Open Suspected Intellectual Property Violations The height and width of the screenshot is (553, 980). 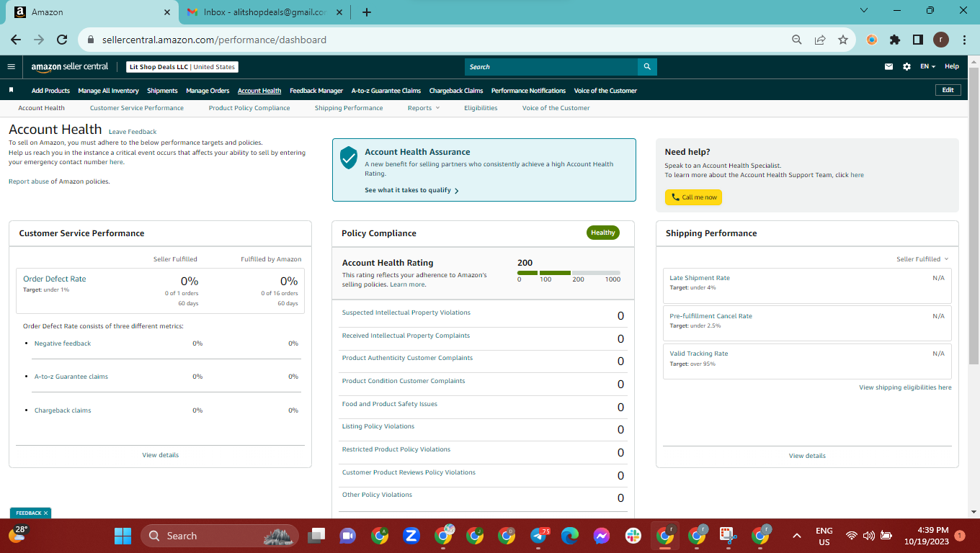pos(406,313)
